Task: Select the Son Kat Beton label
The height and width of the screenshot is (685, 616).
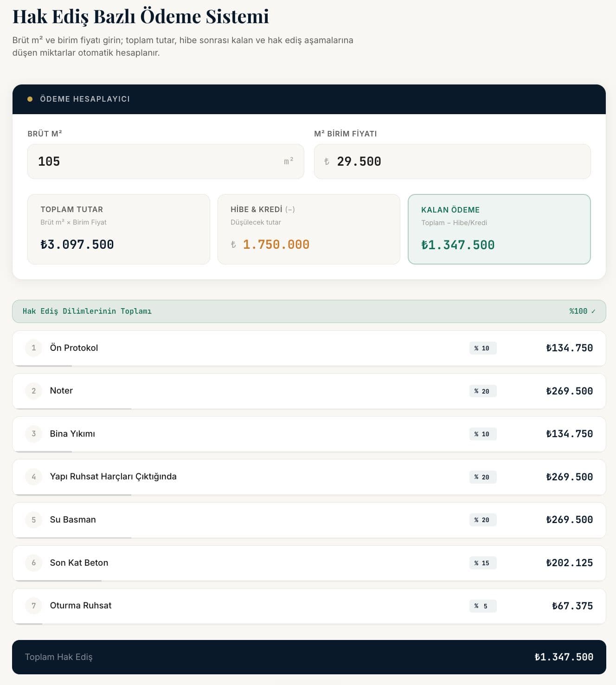Action: pyautogui.click(x=79, y=563)
